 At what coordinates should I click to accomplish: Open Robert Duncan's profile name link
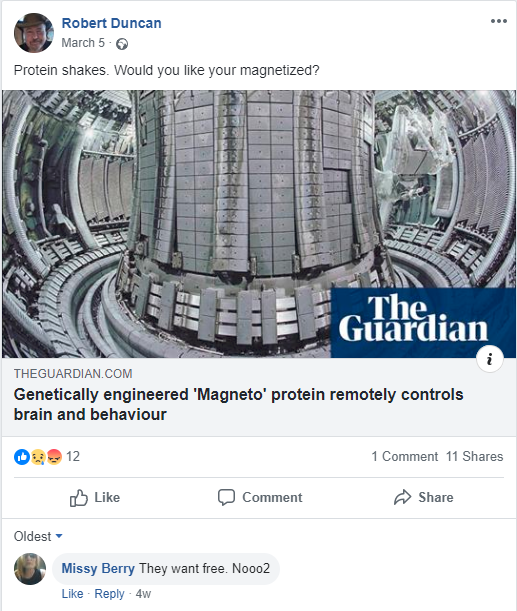tap(111, 23)
